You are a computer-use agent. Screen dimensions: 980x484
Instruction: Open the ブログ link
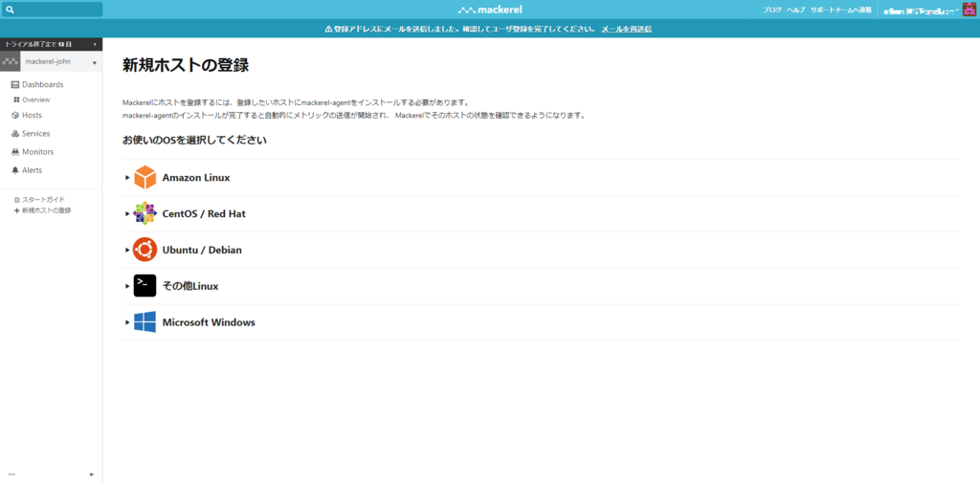(x=772, y=10)
